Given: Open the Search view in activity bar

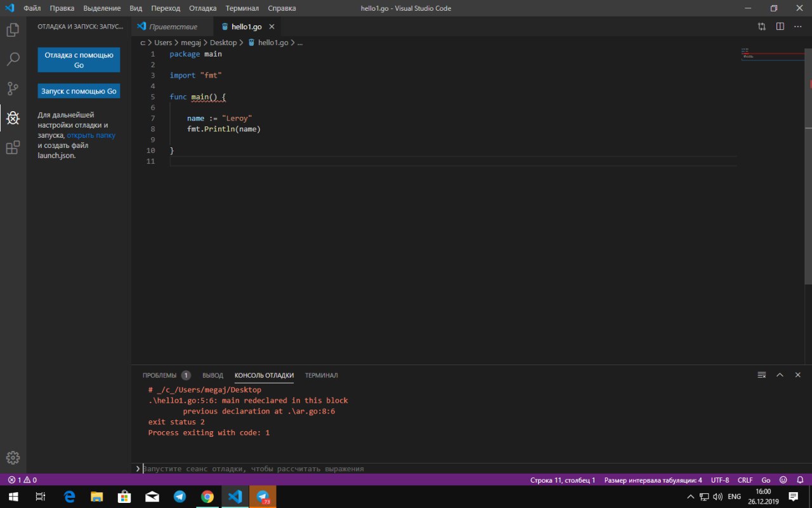Looking at the screenshot, I should [x=13, y=59].
